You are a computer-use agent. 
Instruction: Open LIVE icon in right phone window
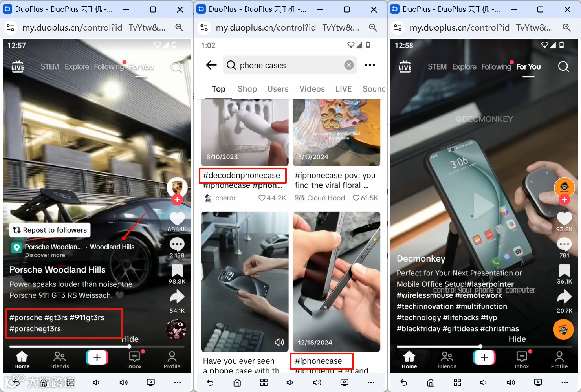pyautogui.click(x=405, y=67)
